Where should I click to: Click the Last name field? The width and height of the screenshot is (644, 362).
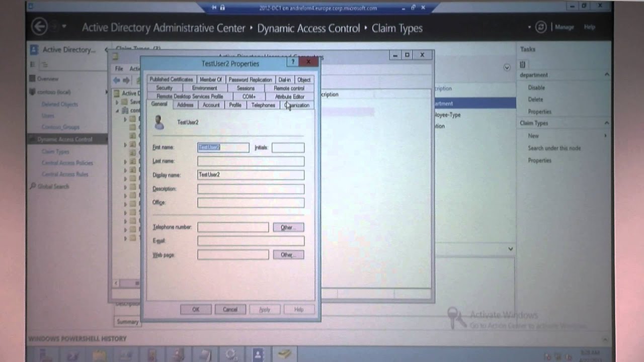[251, 161]
